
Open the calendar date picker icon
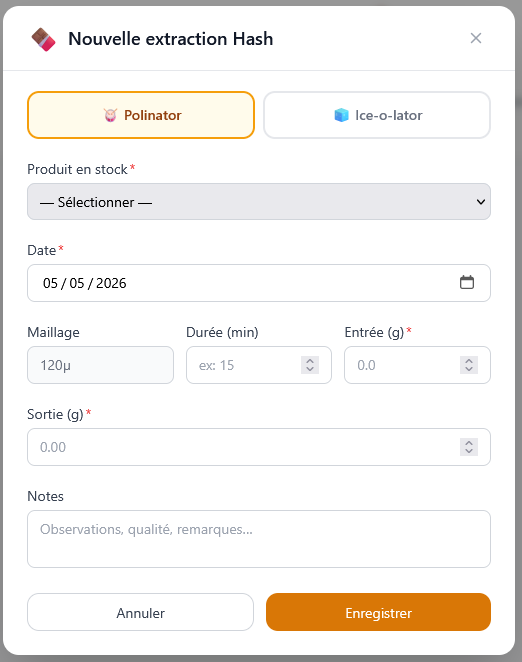click(x=467, y=282)
